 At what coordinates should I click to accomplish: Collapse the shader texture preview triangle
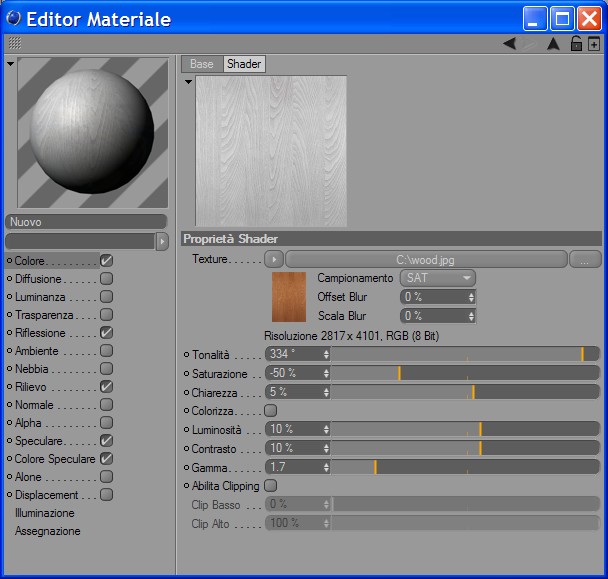188,82
